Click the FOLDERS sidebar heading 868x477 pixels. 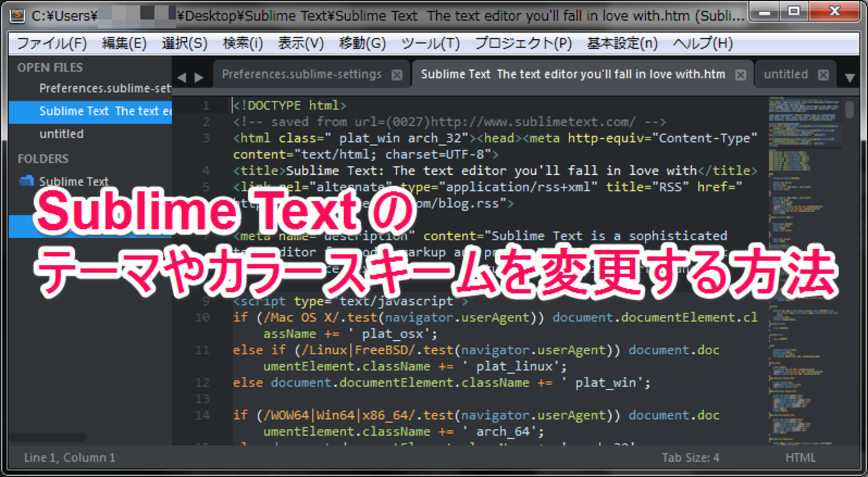43,159
